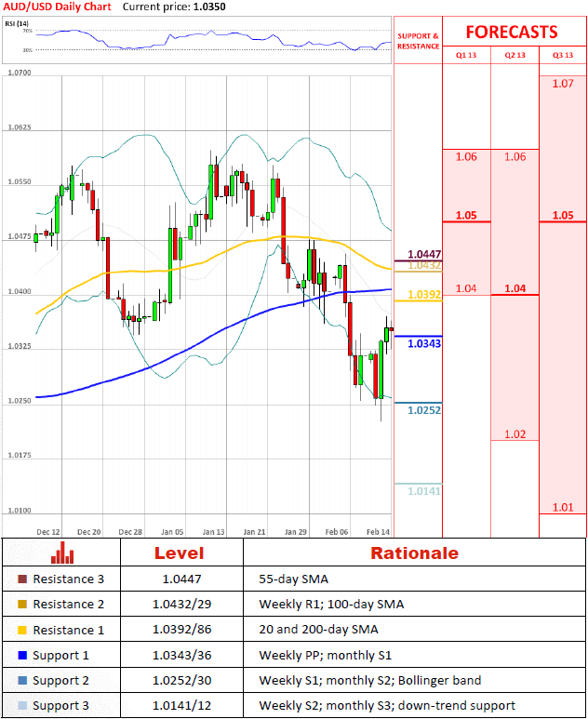This screenshot has width=588, height=719.
Task: Click the 'Jan 29' date axis label
Action: pos(296,532)
